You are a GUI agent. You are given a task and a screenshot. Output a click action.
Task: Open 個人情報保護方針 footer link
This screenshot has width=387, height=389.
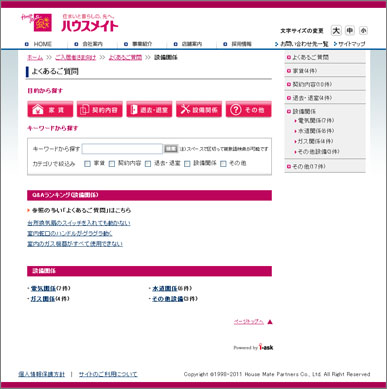click(42, 374)
